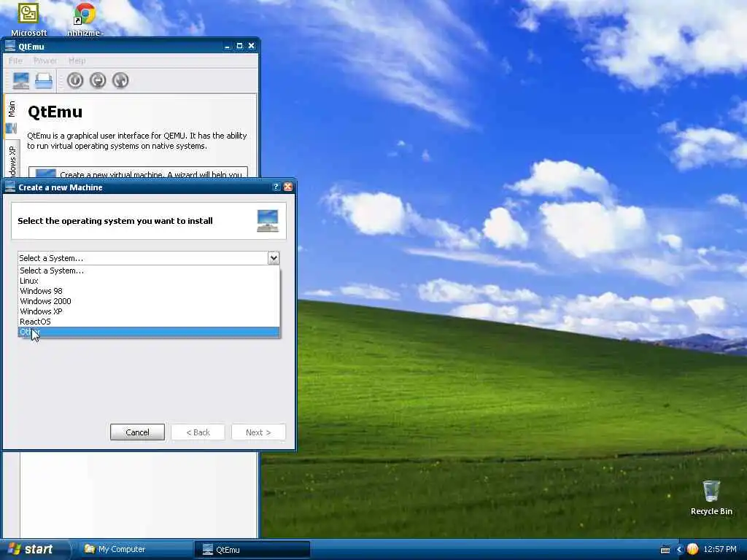Click the QtEmu heading text

pos(55,112)
